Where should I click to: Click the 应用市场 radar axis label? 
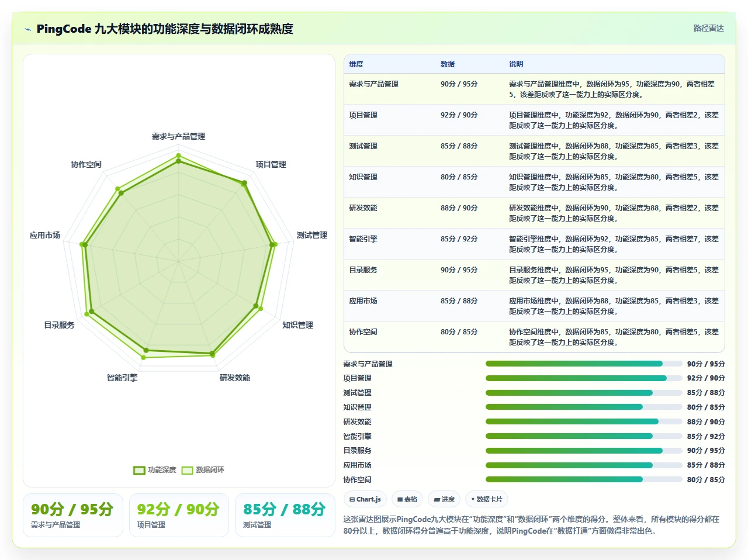tap(45, 235)
